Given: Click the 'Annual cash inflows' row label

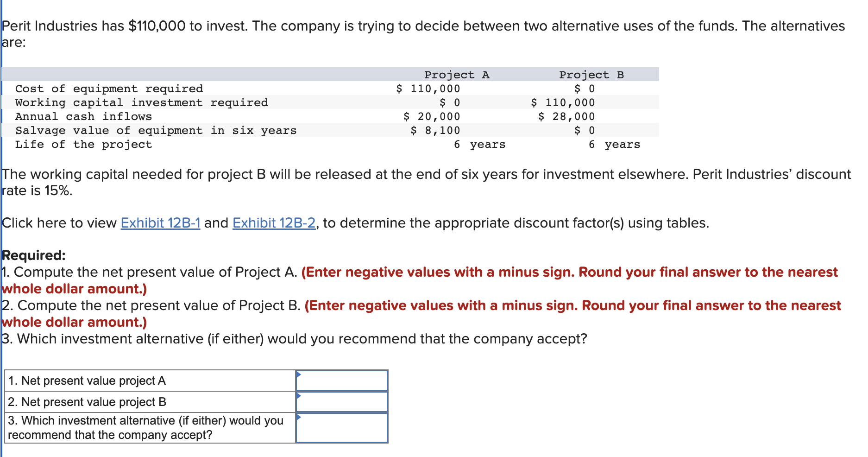Looking at the screenshot, I should (x=83, y=116).
